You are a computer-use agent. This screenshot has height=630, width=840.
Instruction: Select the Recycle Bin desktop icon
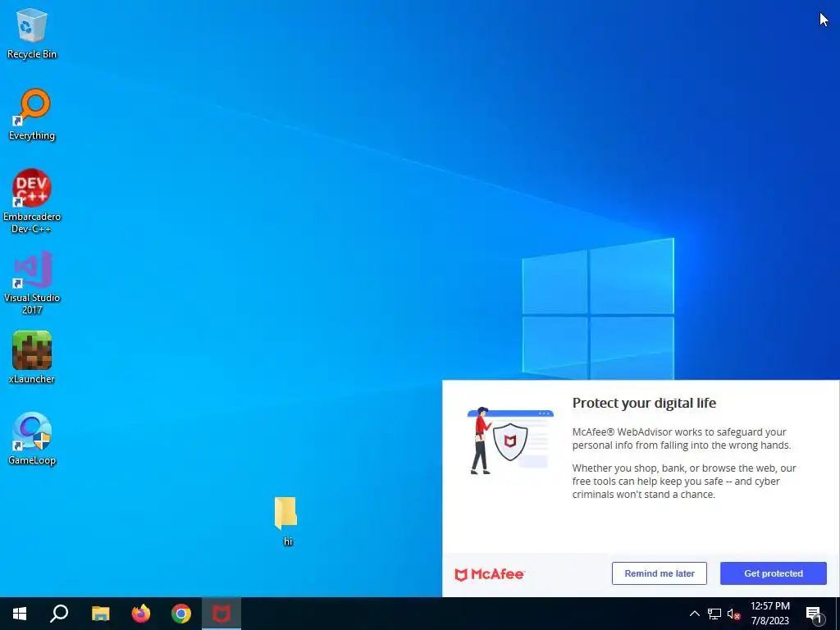coord(32,34)
